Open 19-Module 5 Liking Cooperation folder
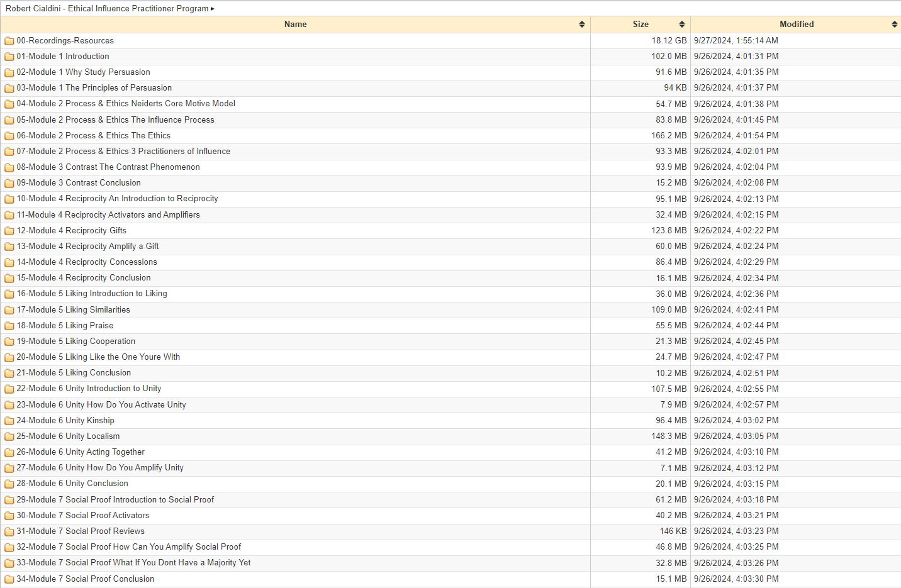901x588 pixels. click(x=76, y=341)
